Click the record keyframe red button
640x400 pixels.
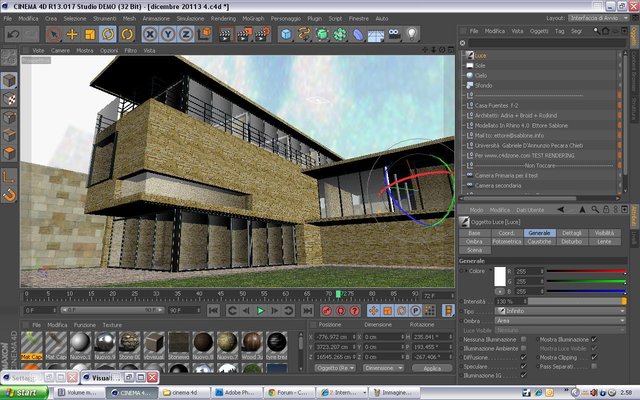(327, 311)
